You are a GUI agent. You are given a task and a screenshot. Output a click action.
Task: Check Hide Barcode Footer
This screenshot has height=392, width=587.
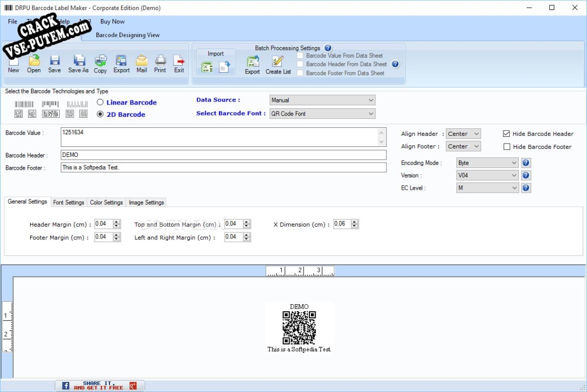point(507,147)
